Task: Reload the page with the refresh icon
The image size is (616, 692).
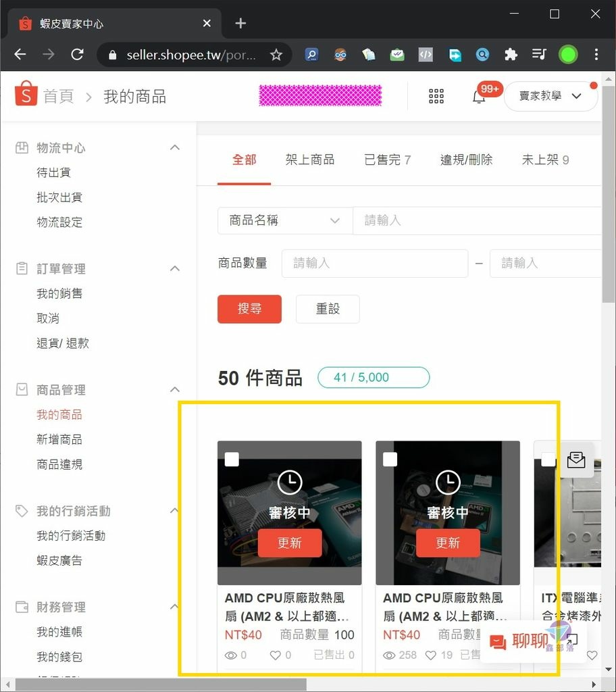Action: (x=78, y=54)
